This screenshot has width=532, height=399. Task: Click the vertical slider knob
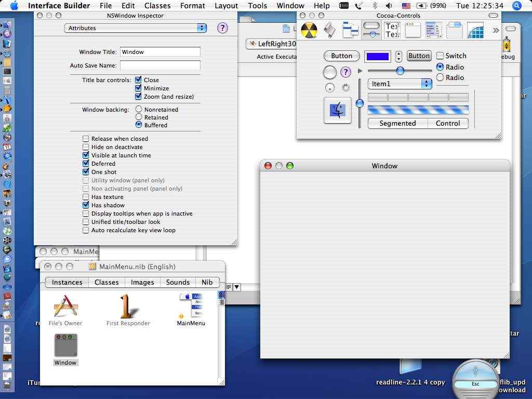360,103
